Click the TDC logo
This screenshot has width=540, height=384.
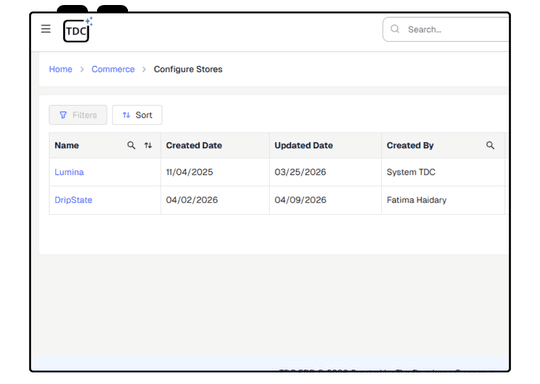tap(77, 30)
